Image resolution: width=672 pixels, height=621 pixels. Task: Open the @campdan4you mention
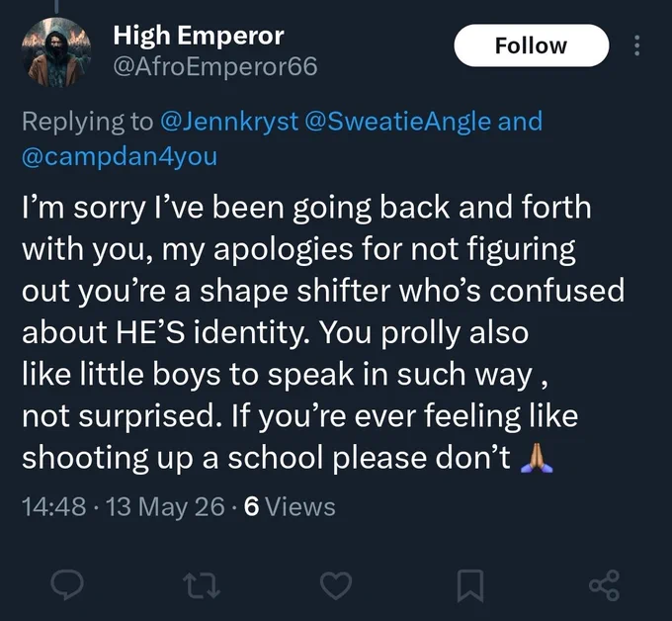120,156
